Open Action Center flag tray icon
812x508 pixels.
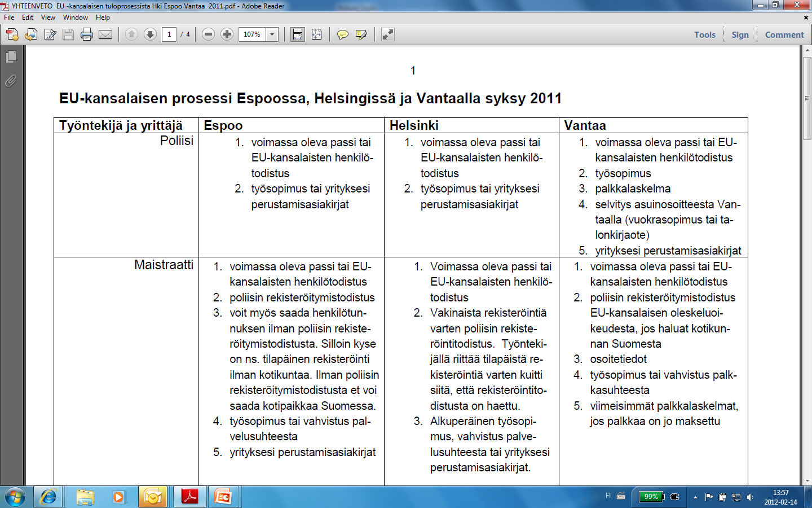pos(709,497)
